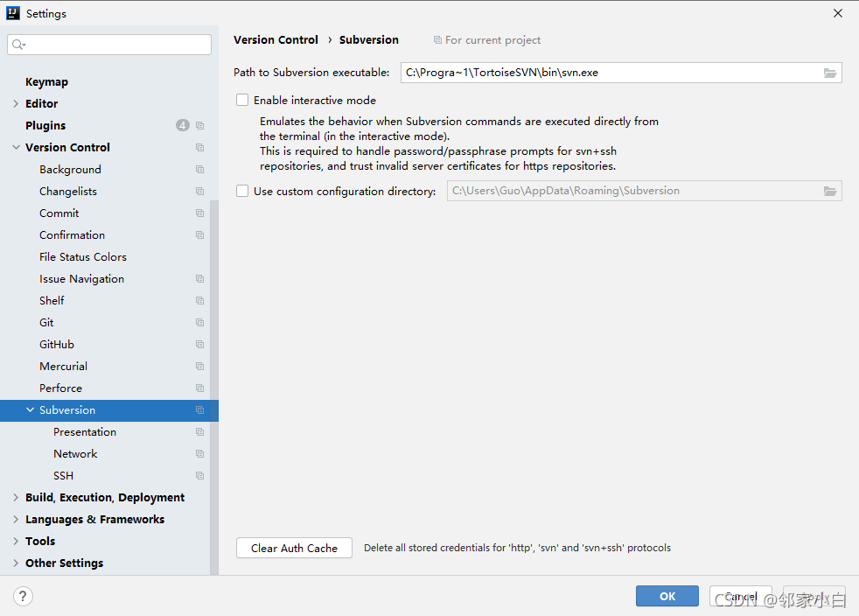Collapse the Version Control section
Screen dimensions: 859x616
16,147
